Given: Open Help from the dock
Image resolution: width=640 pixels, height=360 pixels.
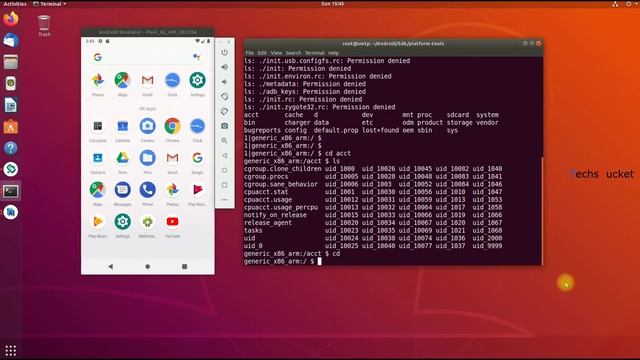Looking at the screenshot, I should coord(11,148).
